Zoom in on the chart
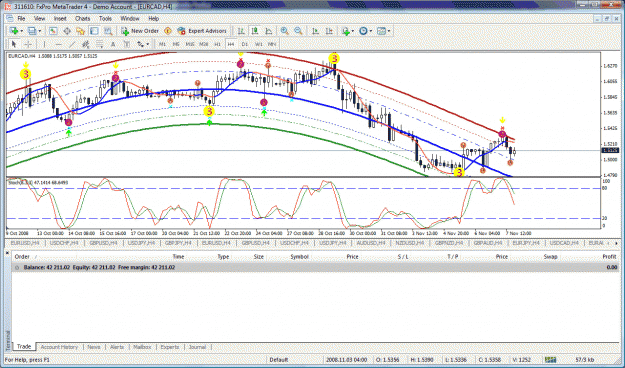This screenshot has height=368, width=625. pos(285,31)
